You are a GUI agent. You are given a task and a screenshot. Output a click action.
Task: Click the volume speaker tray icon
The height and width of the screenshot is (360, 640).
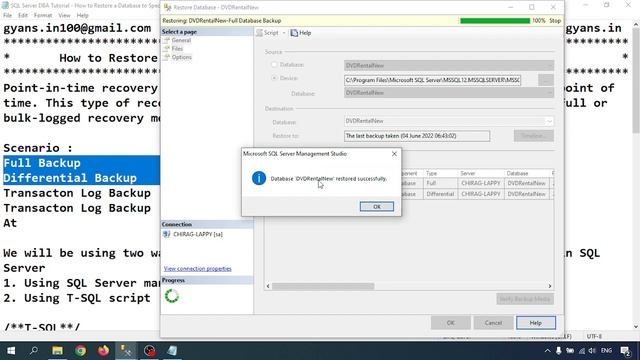tap(592, 351)
